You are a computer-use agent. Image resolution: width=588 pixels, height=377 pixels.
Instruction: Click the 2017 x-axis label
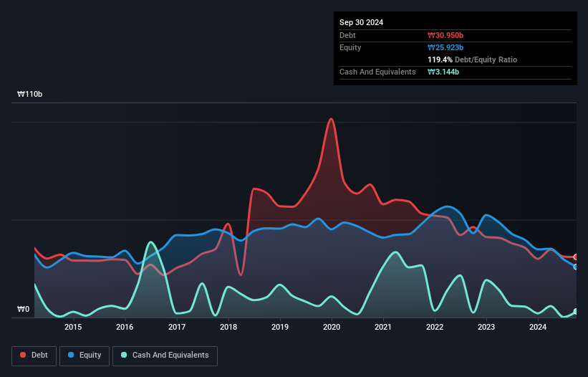click(177, 327)
